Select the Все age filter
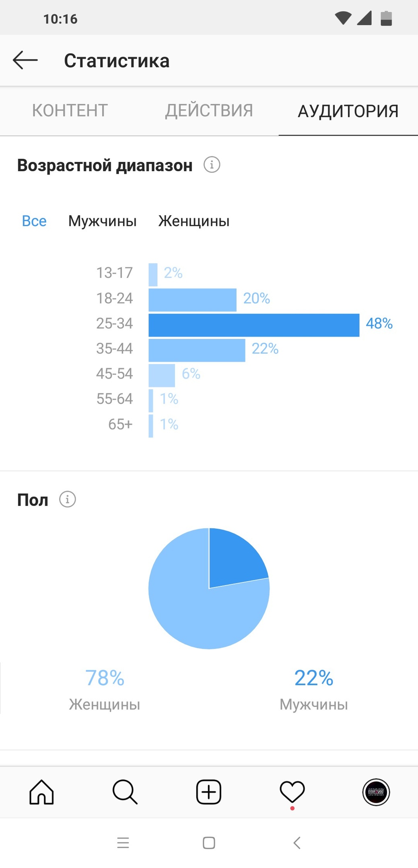The width and height of the screenshot is (418, 868). coord(34,221)
